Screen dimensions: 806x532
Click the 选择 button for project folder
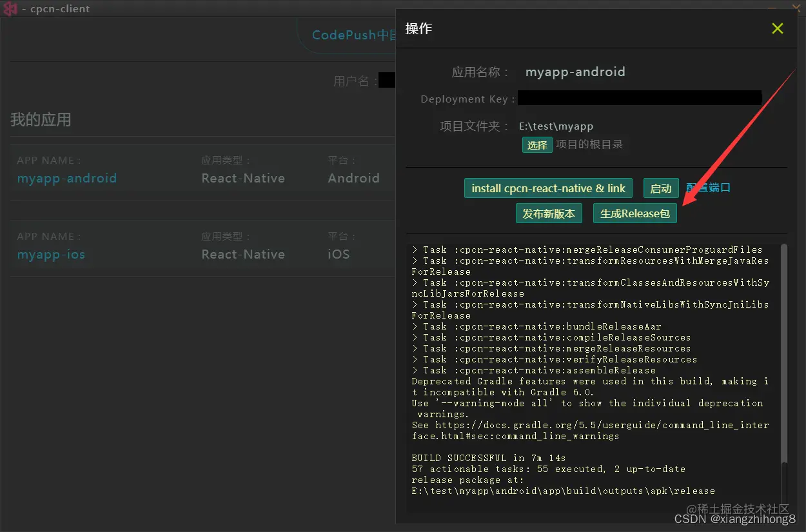pos(537,145)
